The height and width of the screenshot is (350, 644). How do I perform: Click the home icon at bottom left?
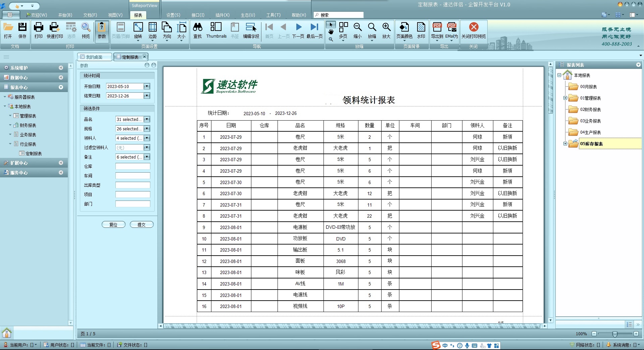(7, 333)
